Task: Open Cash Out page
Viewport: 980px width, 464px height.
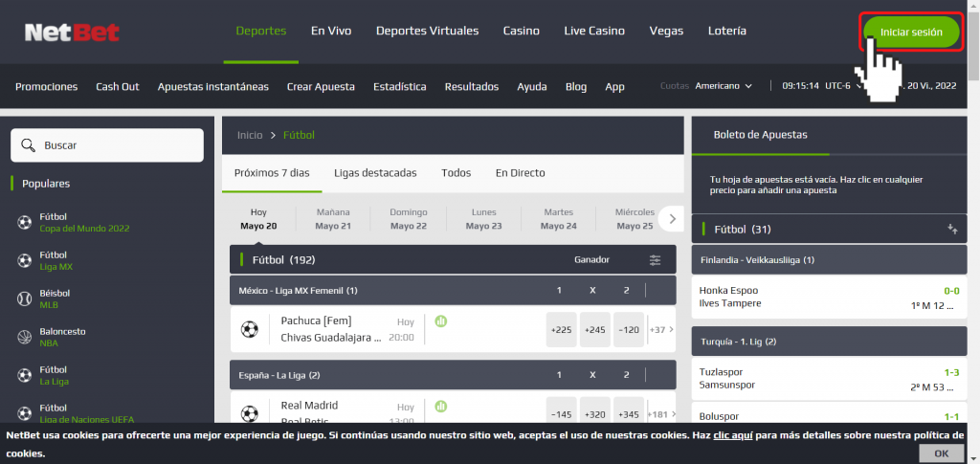Action: [118, 87]
